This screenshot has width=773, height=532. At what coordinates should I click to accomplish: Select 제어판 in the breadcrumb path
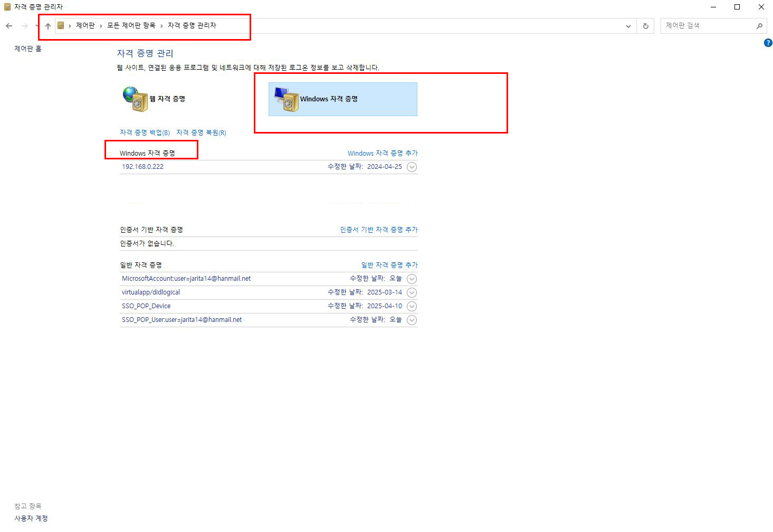tap(85, 25)
